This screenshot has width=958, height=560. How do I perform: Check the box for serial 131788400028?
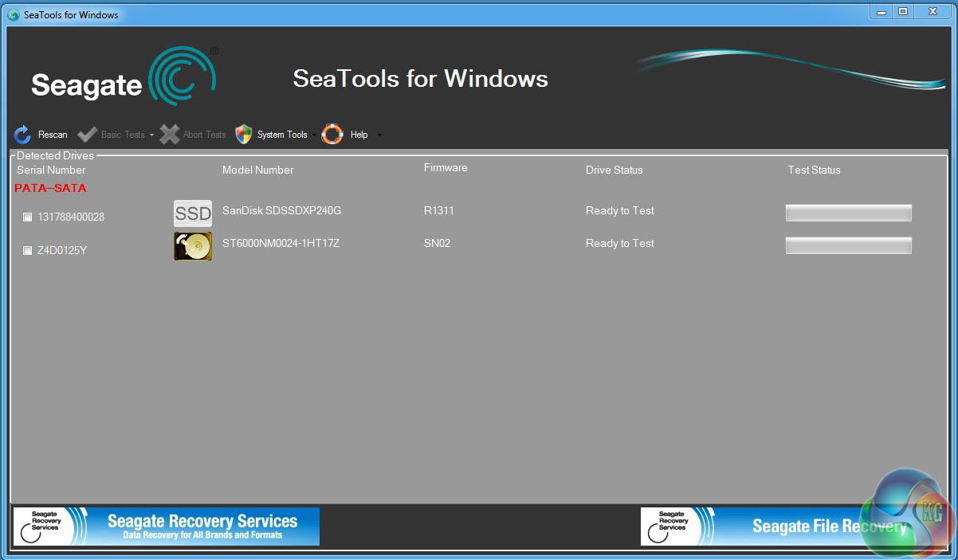28,217
